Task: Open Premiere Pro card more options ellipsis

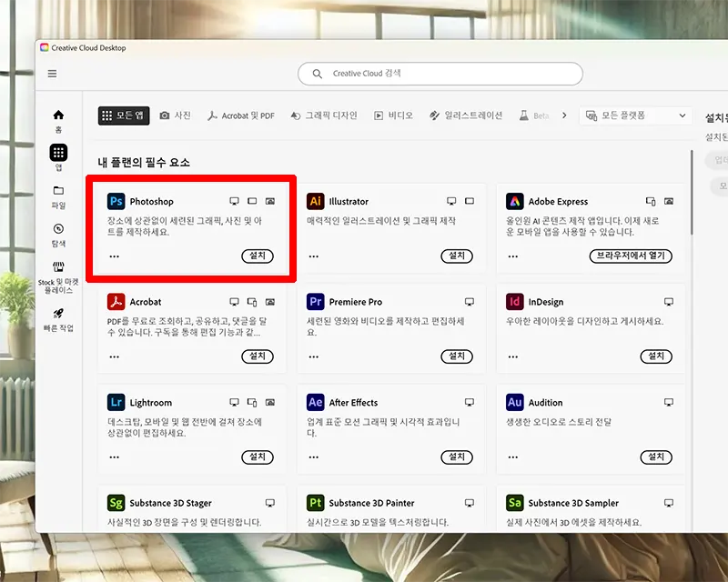Action: coord(314,356)
